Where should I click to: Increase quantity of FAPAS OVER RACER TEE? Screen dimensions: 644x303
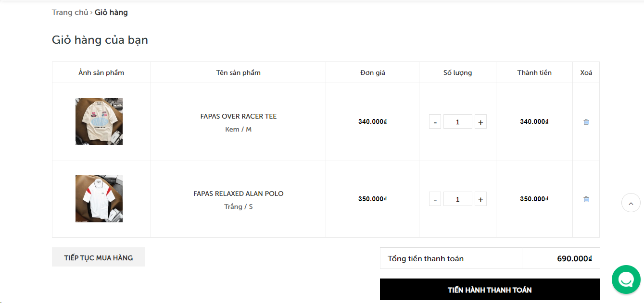click(480, 122)
